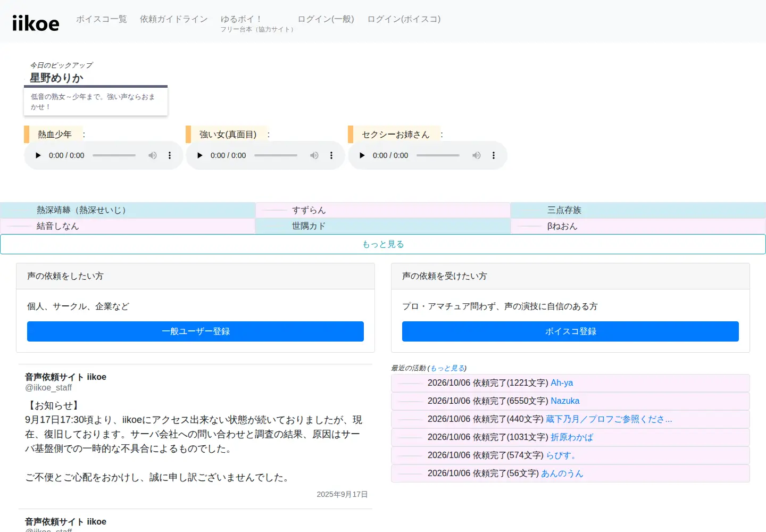Click the もっと見る button below voice actor list

[383, 244]
